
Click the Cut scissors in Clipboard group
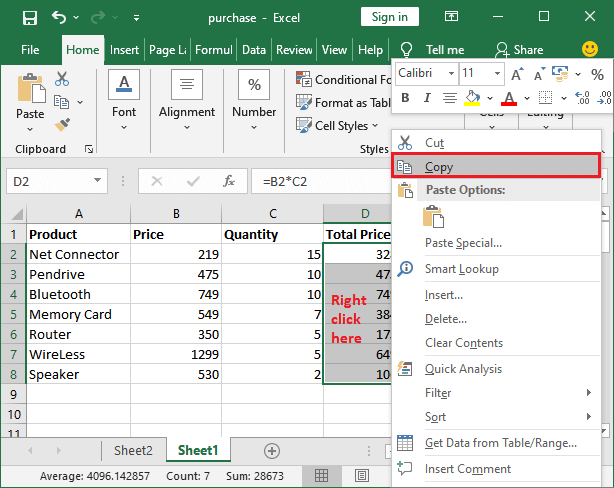pyautogui.click(x=62, y=79)
